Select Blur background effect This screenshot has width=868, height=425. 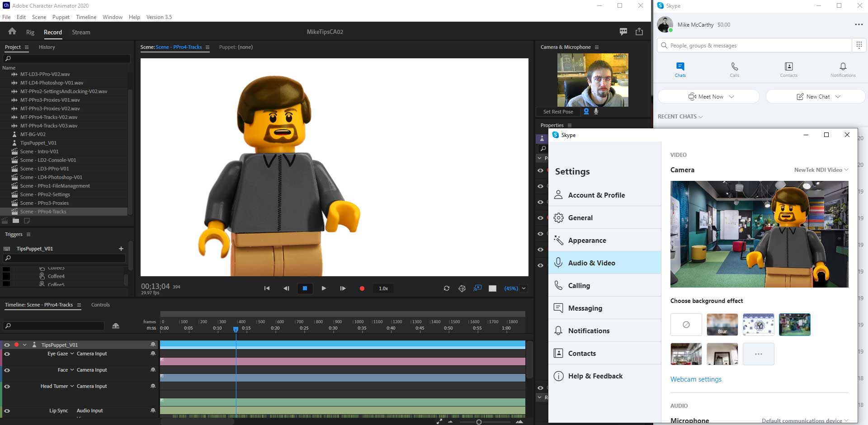pyautogui.click(x=722, y=325)
